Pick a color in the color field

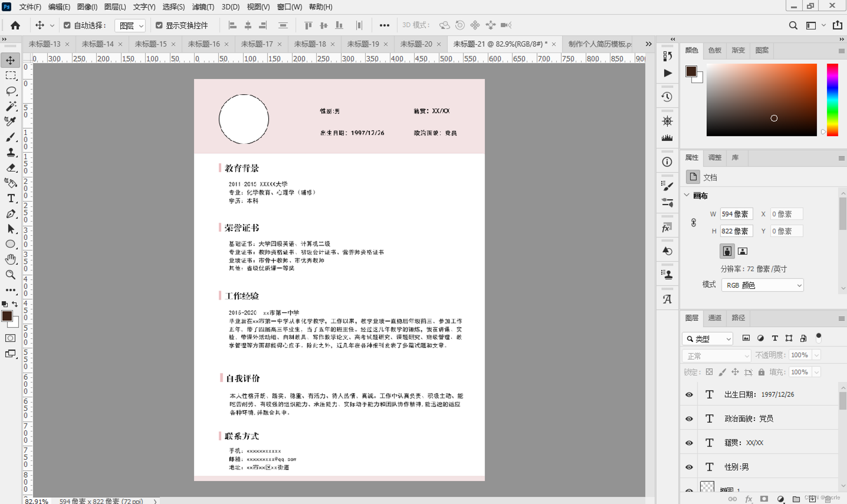[761, 100]
